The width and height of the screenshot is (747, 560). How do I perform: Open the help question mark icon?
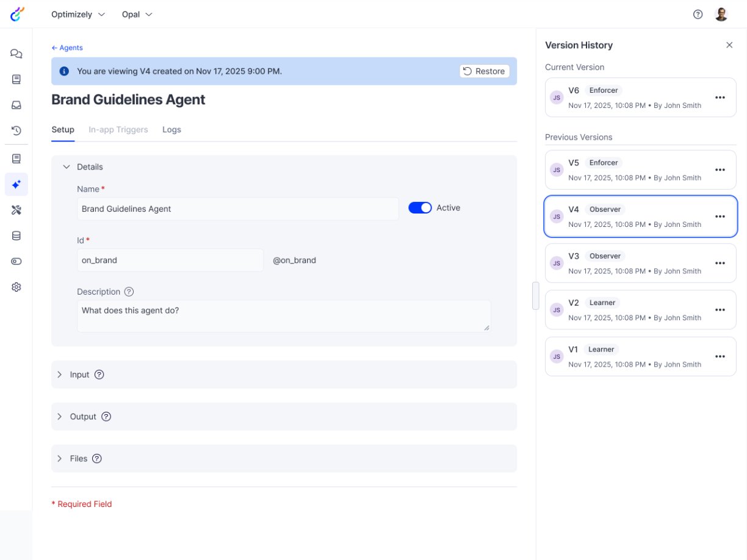point(698,13)
